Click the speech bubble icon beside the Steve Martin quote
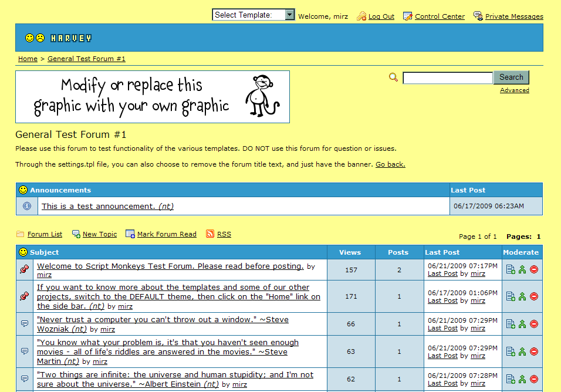Image resolution: width=561 pixels, height=392 pixels. coord(24,352)
